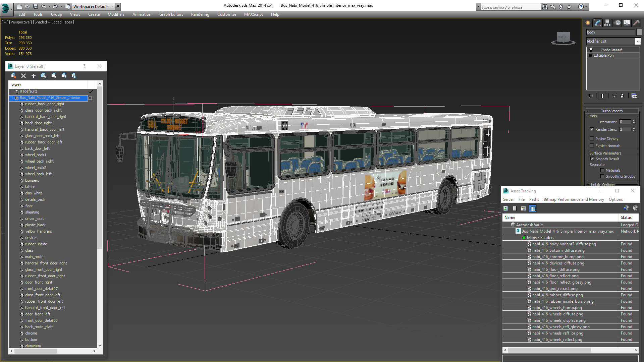
Task: Click the hide layer icon in Layers panel
Action: 63,75
